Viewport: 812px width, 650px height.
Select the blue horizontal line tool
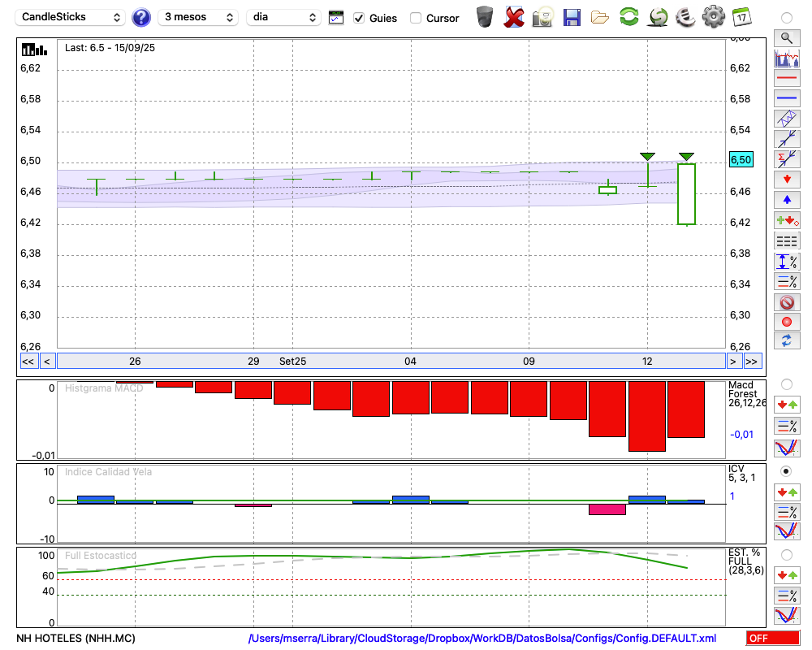tap(786, 98)
